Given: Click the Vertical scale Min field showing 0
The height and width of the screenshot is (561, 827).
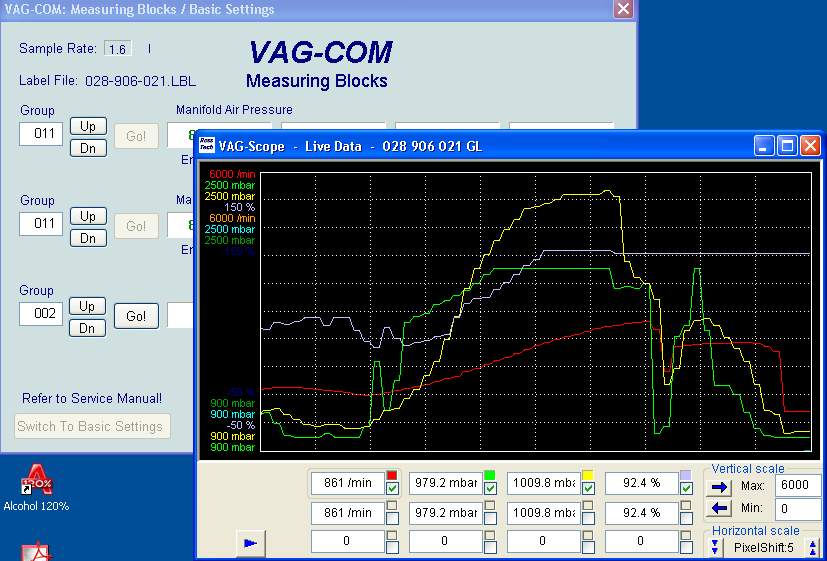Looking at the screenshot, I should (798, 509).
